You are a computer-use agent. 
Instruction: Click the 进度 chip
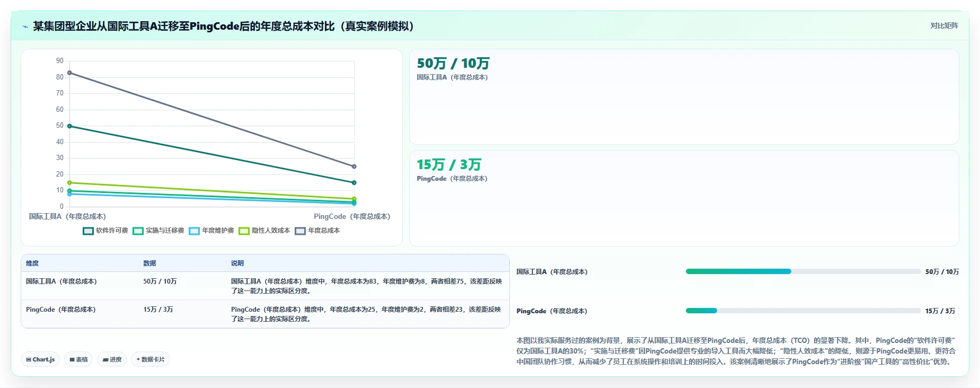tap(112, 359)
